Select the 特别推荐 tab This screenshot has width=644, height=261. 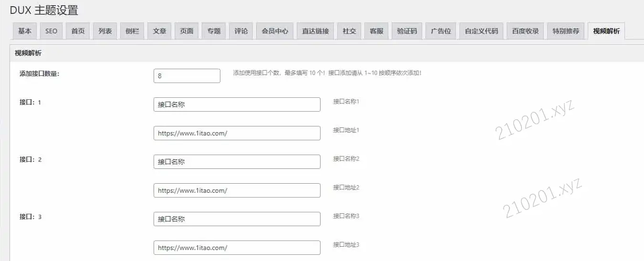pos(566,31)
